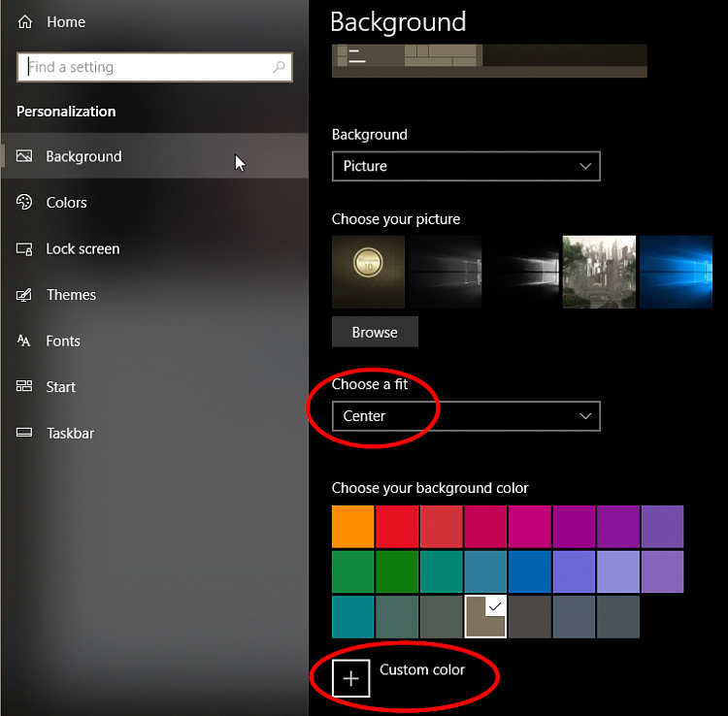The height and width of the screenshot is (716, 728).
Task: Select the black and white light beam picture
Action: click(522, 272)
